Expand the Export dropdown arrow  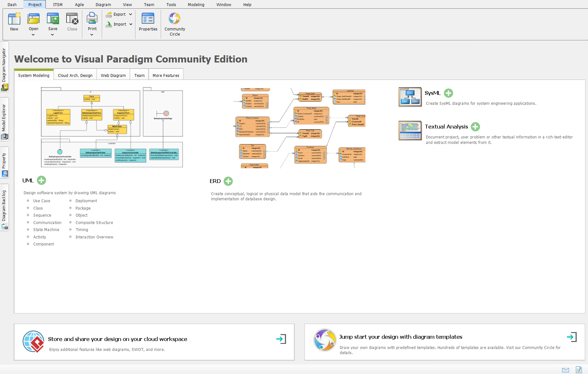coord(130,14)
